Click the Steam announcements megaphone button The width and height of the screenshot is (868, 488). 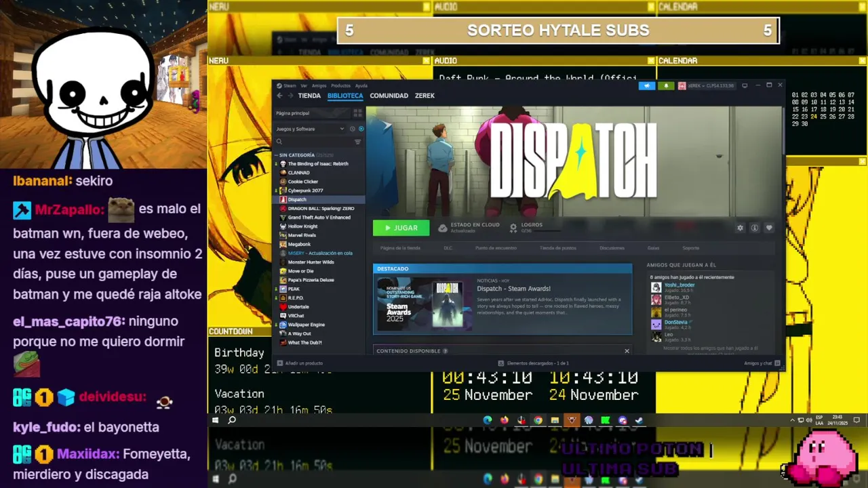click(x=647, y=85)
